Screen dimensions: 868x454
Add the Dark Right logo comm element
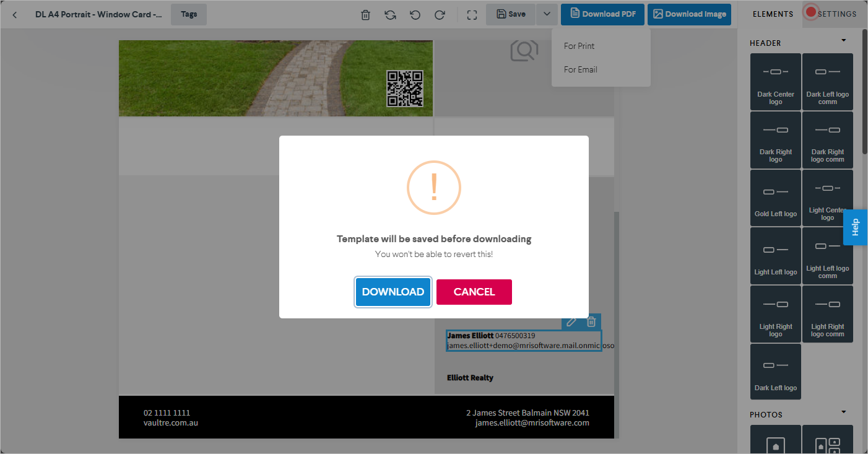pos(828,140)
